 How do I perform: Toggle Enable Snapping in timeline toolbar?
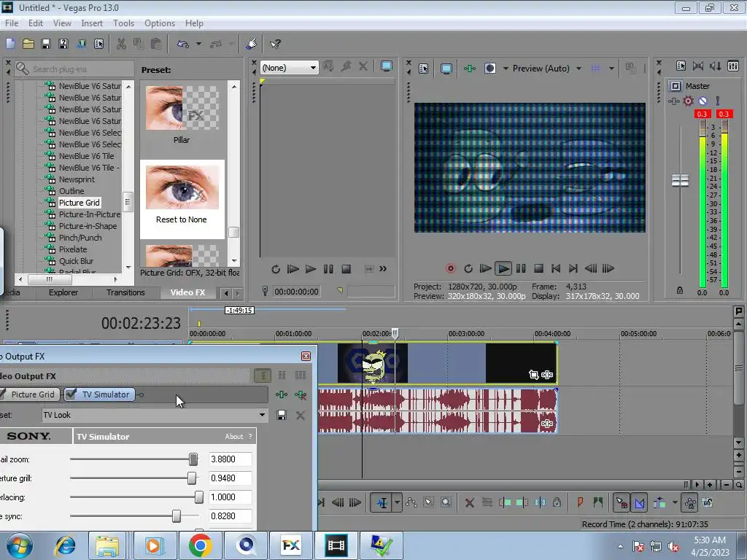click(x=622, y=502)
